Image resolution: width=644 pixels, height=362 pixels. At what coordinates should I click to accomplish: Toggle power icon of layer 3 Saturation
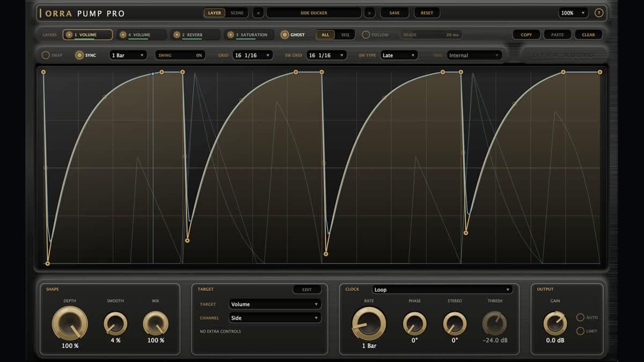[230, 35]
